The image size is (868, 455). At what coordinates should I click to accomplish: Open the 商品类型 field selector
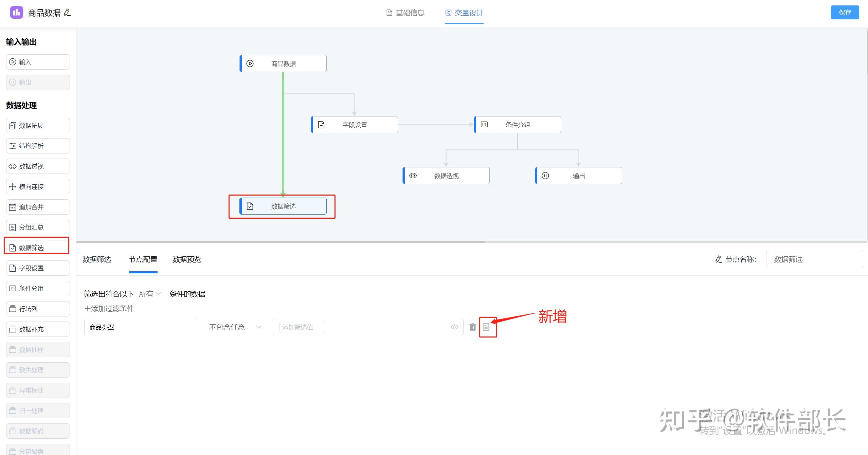click(140, 327)
